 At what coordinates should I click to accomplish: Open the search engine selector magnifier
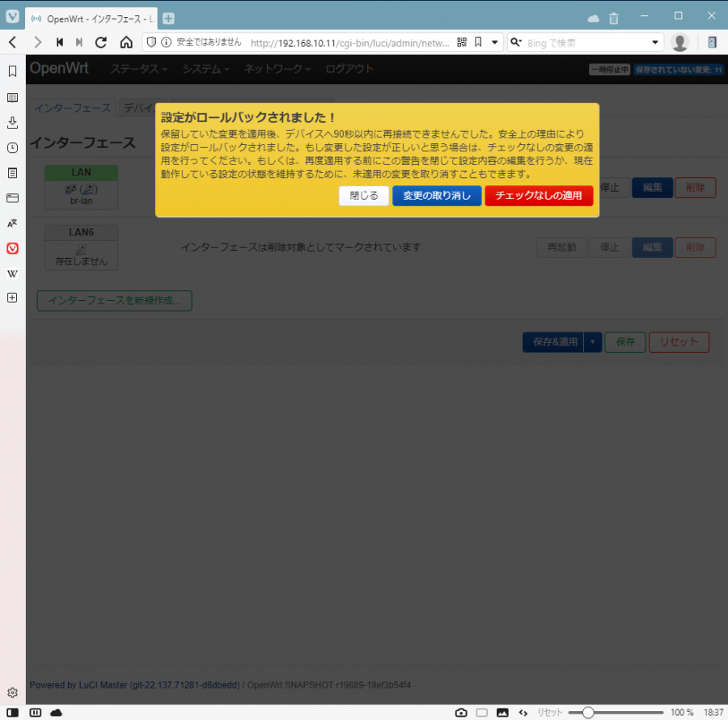point(516,42)
